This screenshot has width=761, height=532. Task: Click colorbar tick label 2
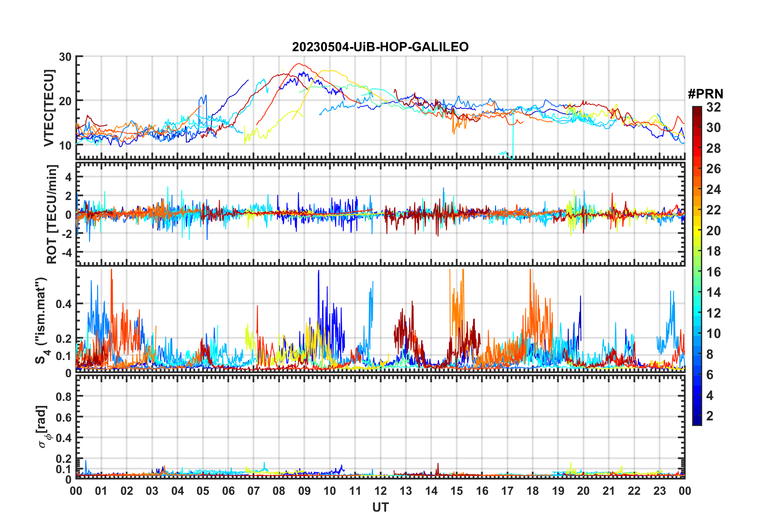tap(710, 416)
